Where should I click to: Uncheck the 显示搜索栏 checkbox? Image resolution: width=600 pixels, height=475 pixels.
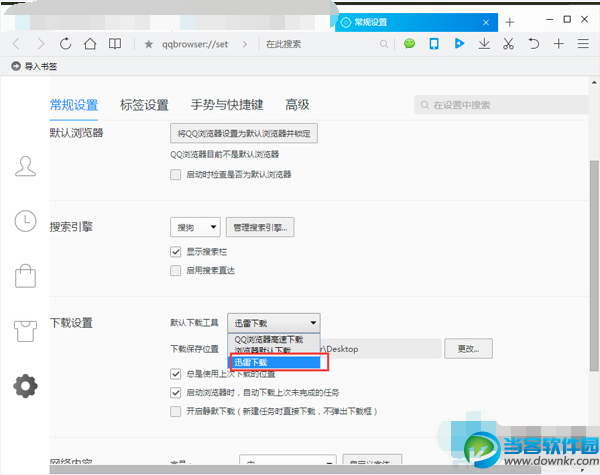click(176, 252)
